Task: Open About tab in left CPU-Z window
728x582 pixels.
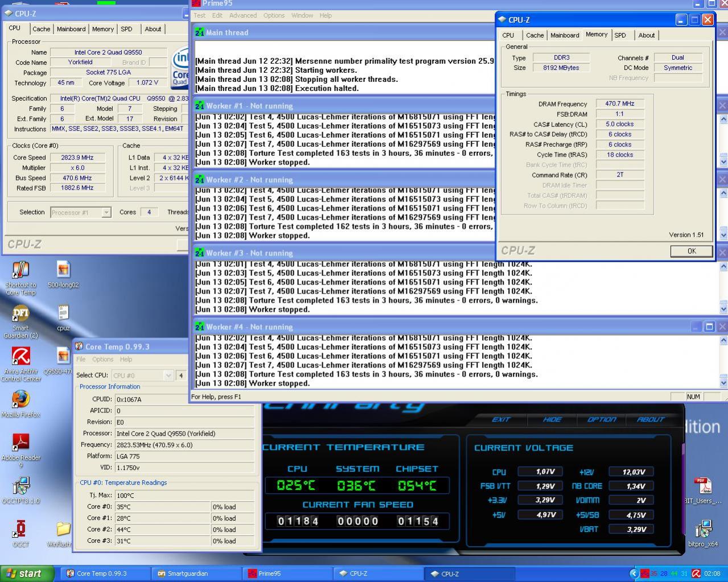Action: tap(153, 29)
